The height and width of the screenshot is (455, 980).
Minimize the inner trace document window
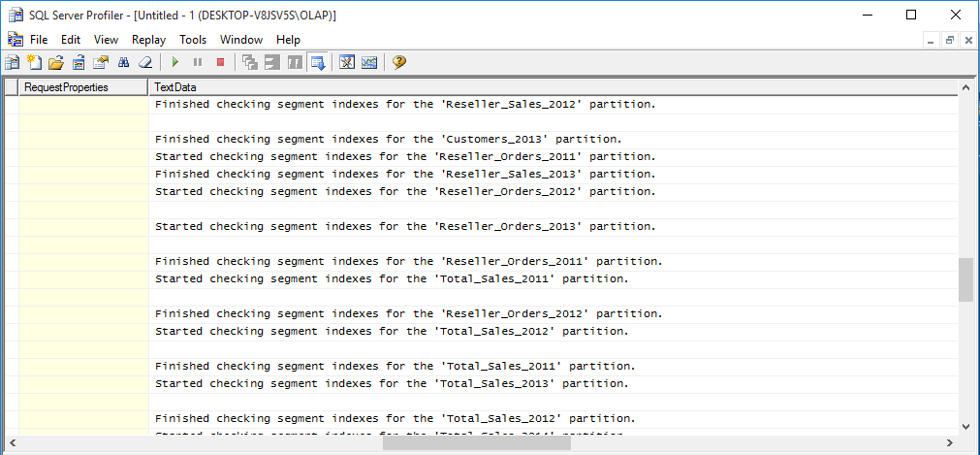click(x=932, y=41)
